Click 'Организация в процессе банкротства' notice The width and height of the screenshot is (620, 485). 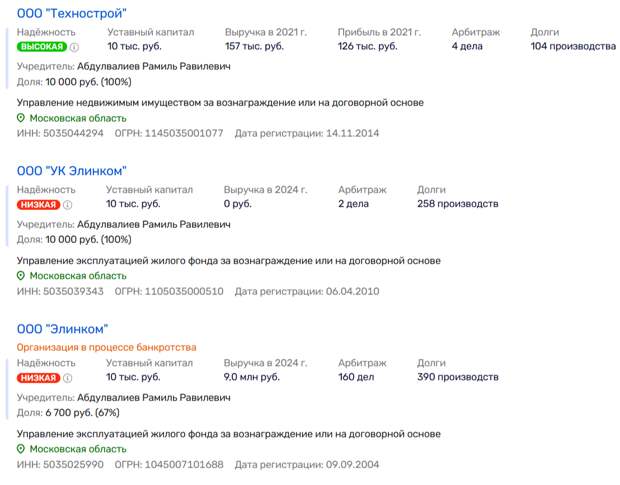pyautogui.click(x=106, y=347)
